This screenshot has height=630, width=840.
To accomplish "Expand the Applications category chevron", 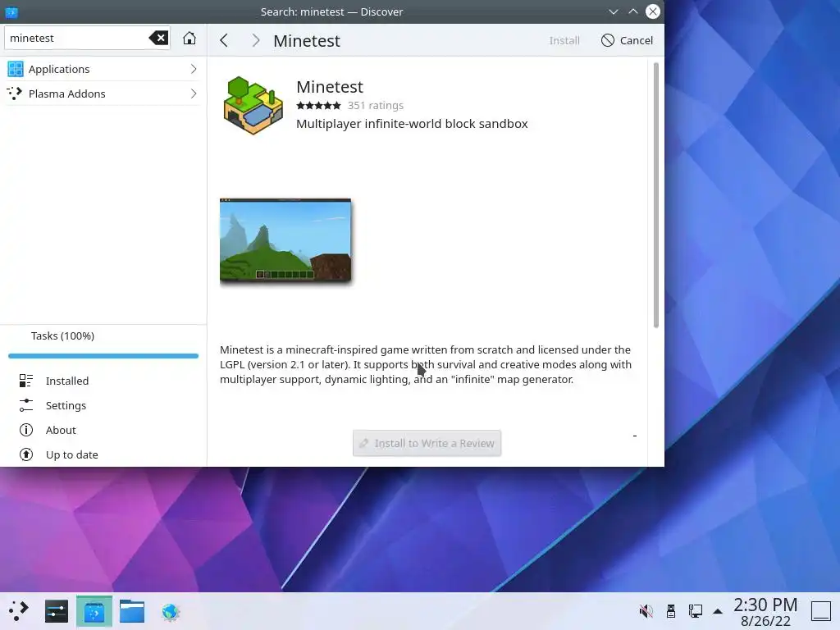I will coord(194,69).
